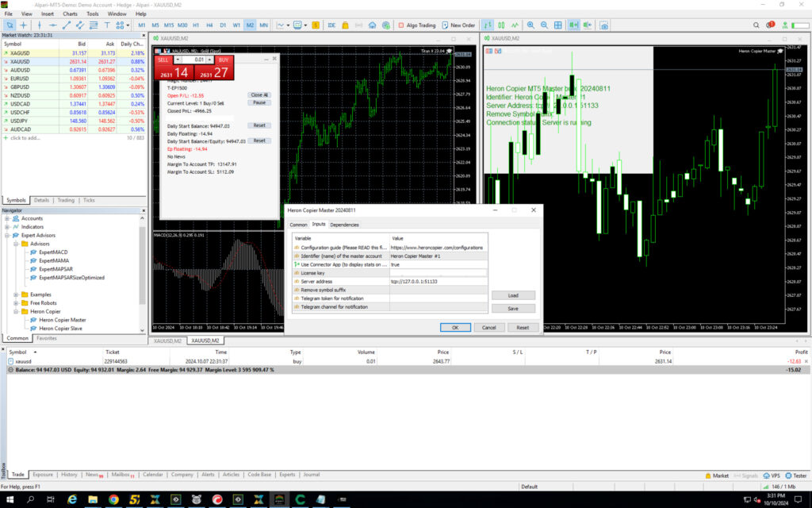The width and height of the screenshot is (812, 508).
Task: Click the Close All button on panel
Action: 259,95
